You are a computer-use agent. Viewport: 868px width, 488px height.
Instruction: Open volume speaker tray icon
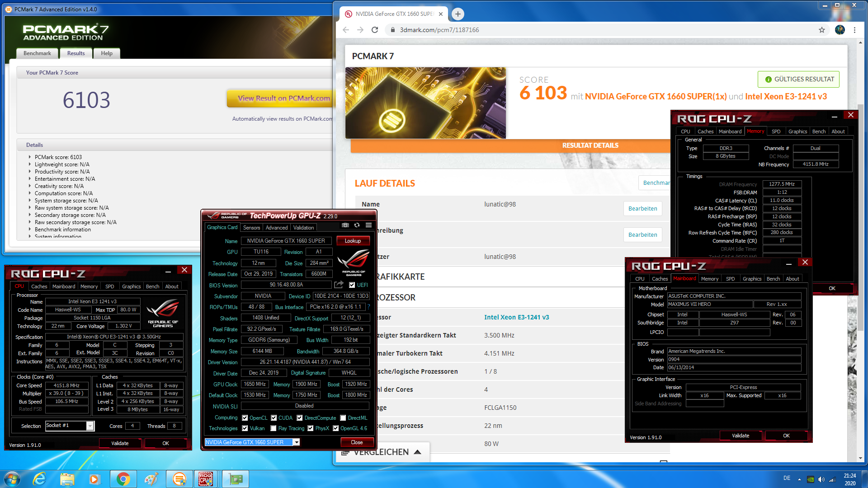pyautogui.click(x=821, y=479)
